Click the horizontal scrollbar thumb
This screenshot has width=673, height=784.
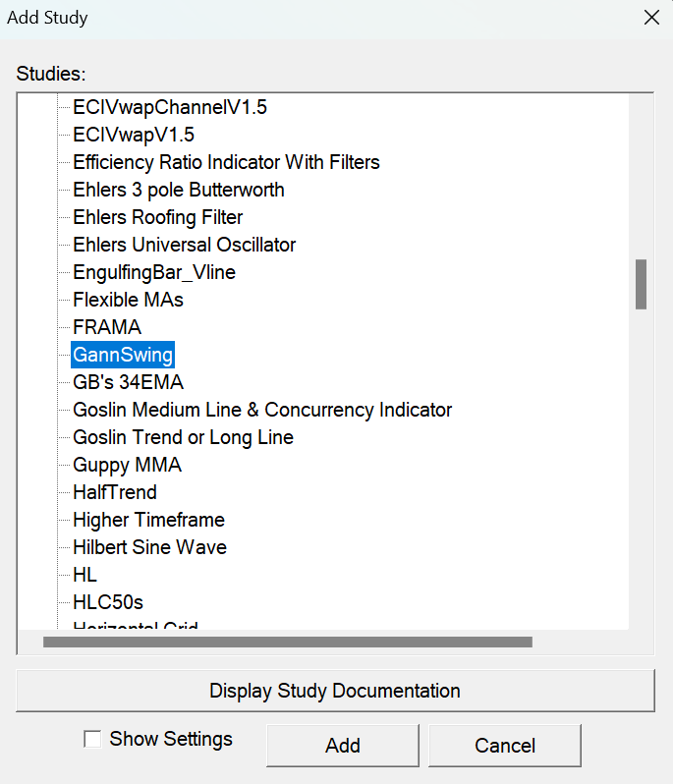point(287,643)
